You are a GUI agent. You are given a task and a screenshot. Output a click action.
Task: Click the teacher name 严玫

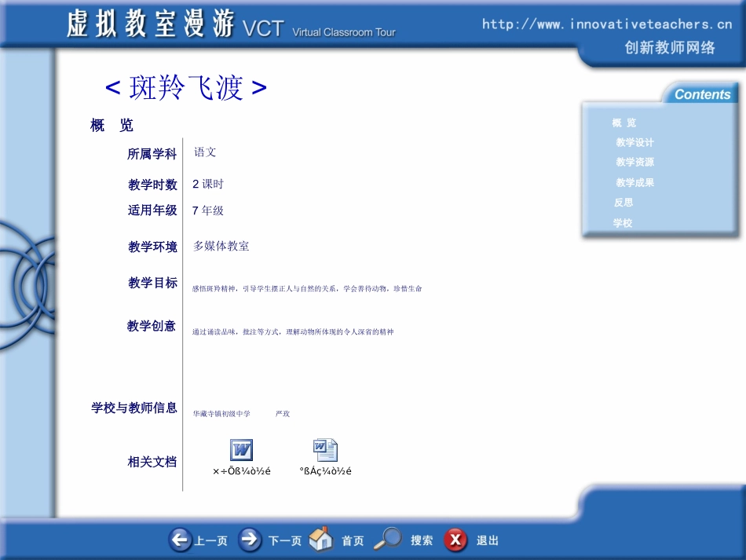pos(283,413)
